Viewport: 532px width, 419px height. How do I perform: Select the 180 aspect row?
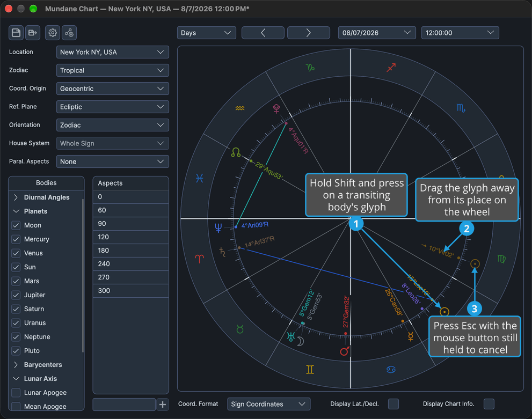click(130, 251)
